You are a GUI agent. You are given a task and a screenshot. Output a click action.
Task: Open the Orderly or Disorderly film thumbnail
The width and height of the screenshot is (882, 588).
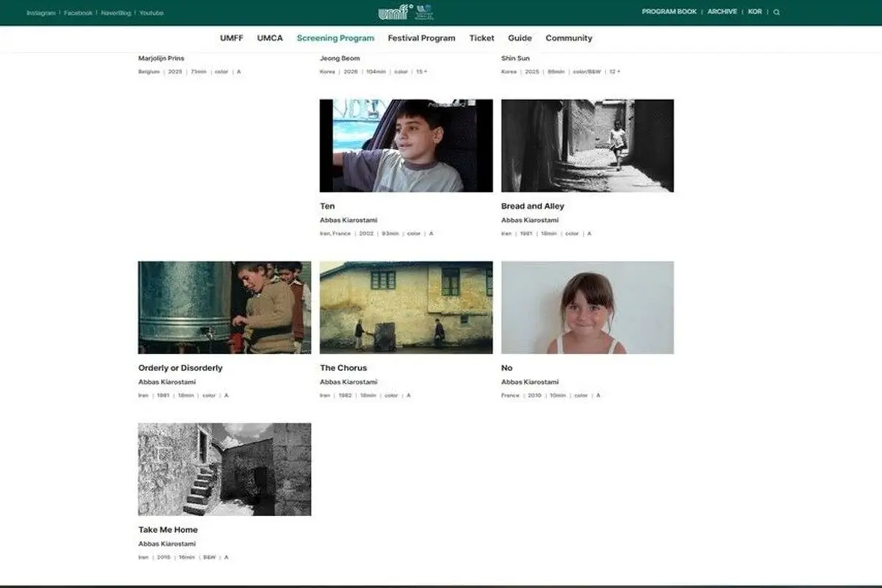[224, 307]
